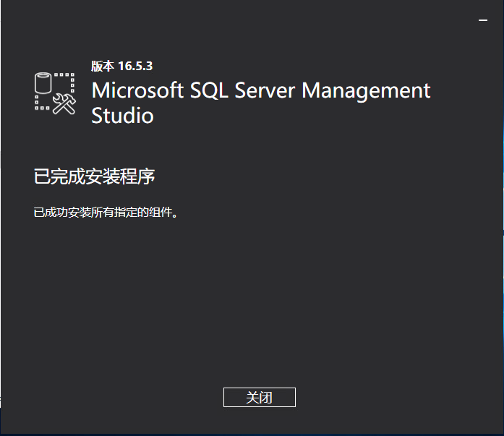Click the word Management in the title
This screenshot has width=504, height=436.
tap(366, 90)
